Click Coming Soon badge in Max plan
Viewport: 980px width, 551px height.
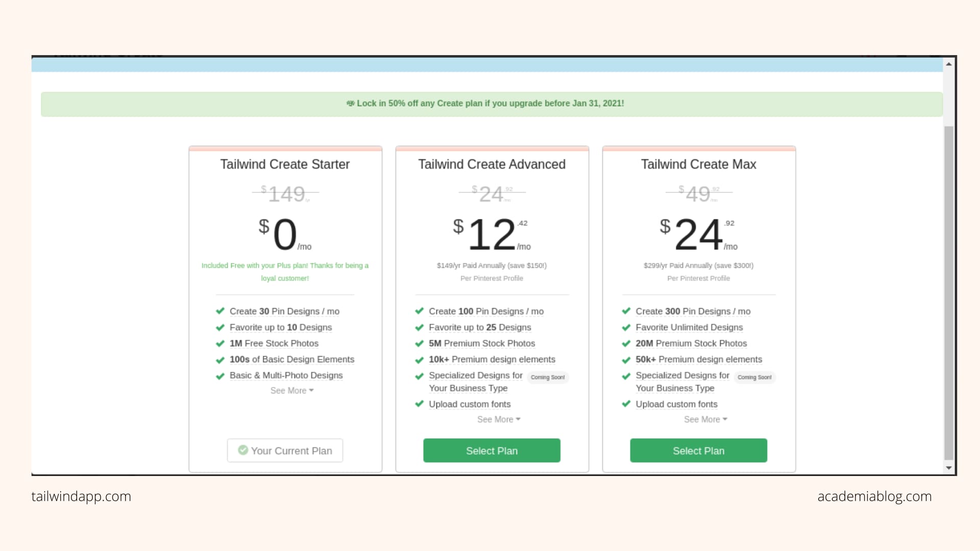coord(754,377)
